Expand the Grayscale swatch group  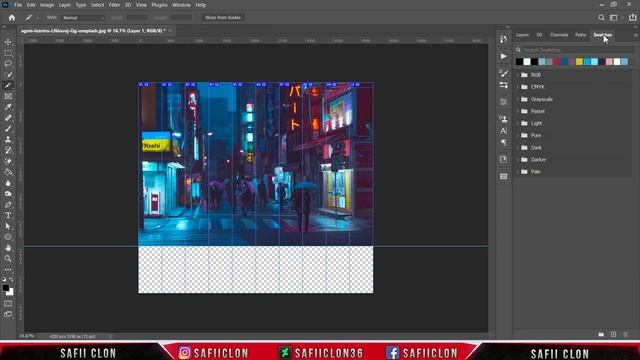pos(518,99)
